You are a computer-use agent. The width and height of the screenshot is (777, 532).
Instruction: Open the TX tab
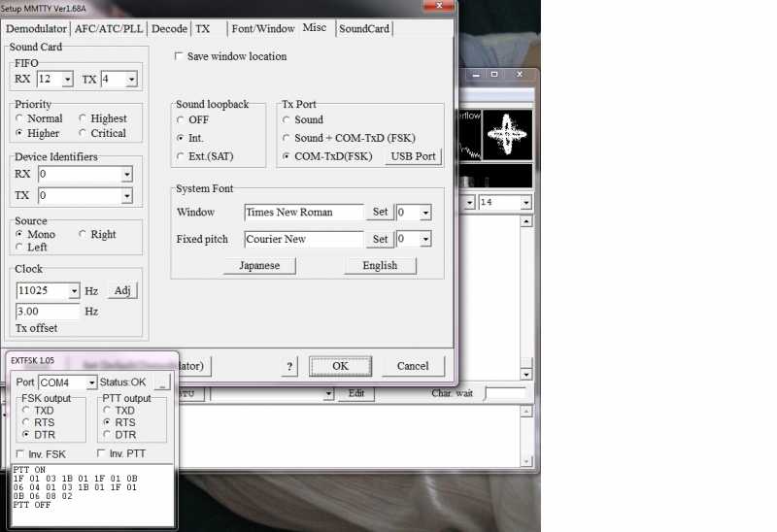[x=203, y=29]
